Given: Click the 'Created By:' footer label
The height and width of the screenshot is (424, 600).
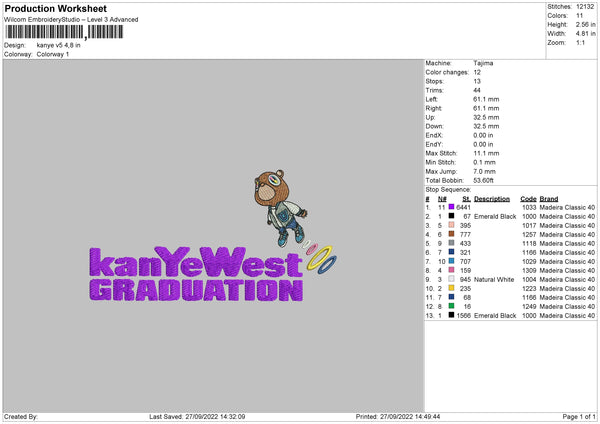Looking at the screenshot, I should [x=21, y=416].
